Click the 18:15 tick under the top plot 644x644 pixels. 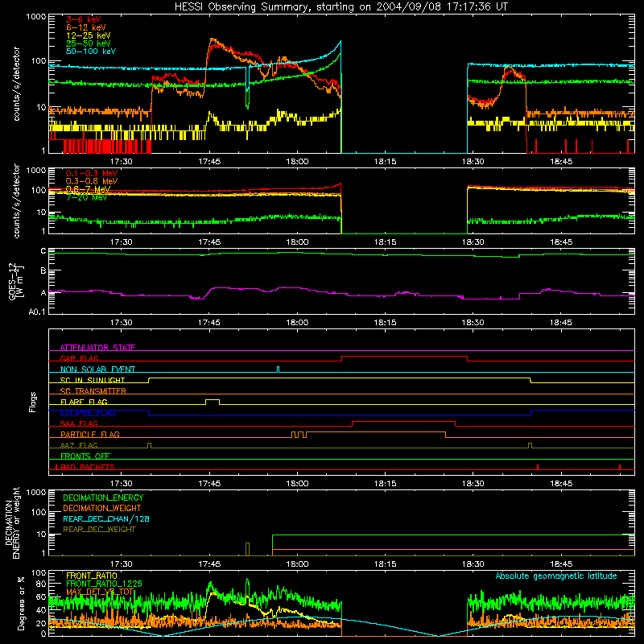tap(386, 162)
